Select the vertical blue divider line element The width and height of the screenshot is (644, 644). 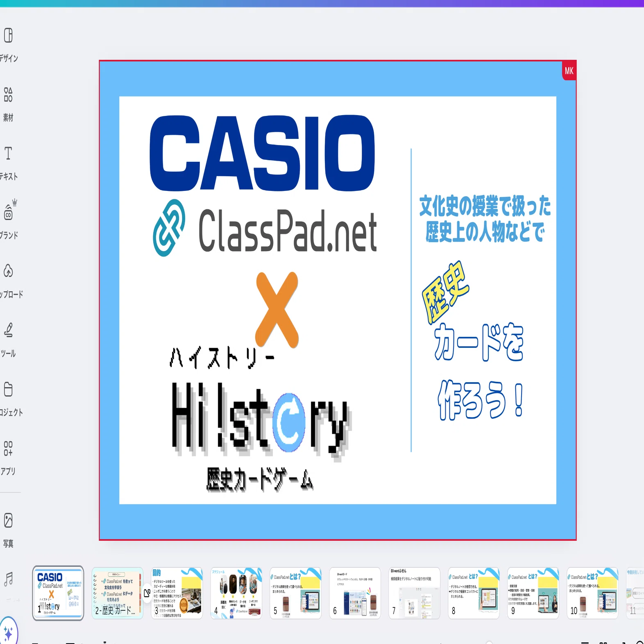point(411,300)
